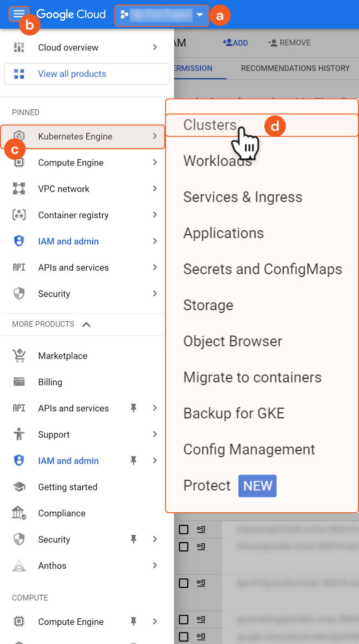Click the Getting started graduation cap icon
359x644 pixels.
(19, 487)
